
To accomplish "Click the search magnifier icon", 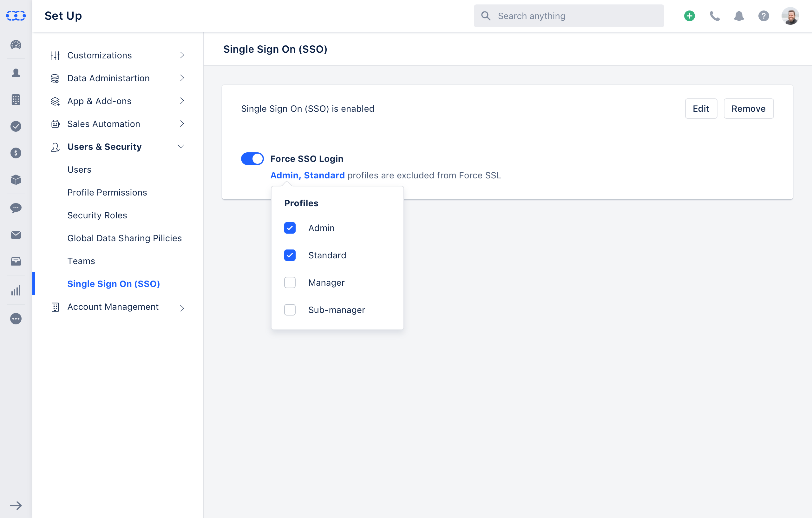I will (x=486, y=16).
